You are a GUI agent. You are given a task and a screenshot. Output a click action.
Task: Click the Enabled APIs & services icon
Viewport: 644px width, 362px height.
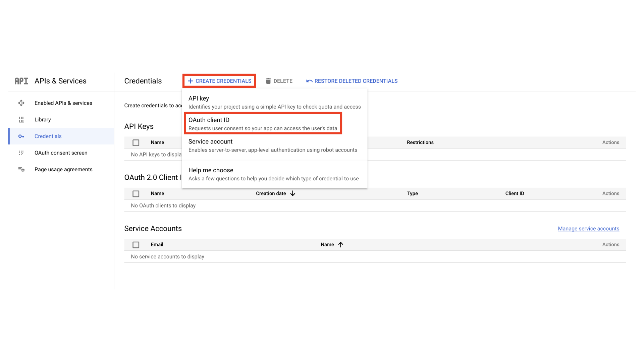coord(21,103)
